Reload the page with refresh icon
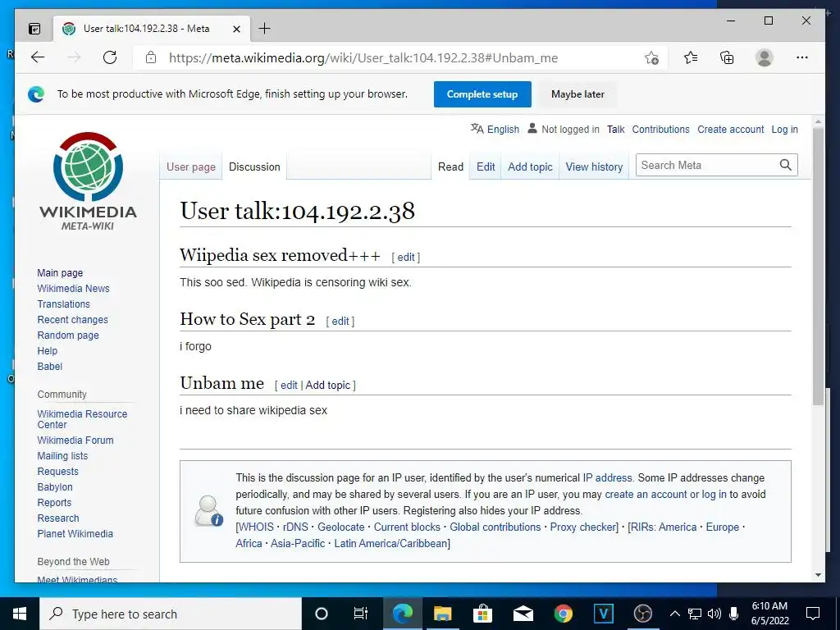This screenshot has height=630, width=840. tap(110, 57)
